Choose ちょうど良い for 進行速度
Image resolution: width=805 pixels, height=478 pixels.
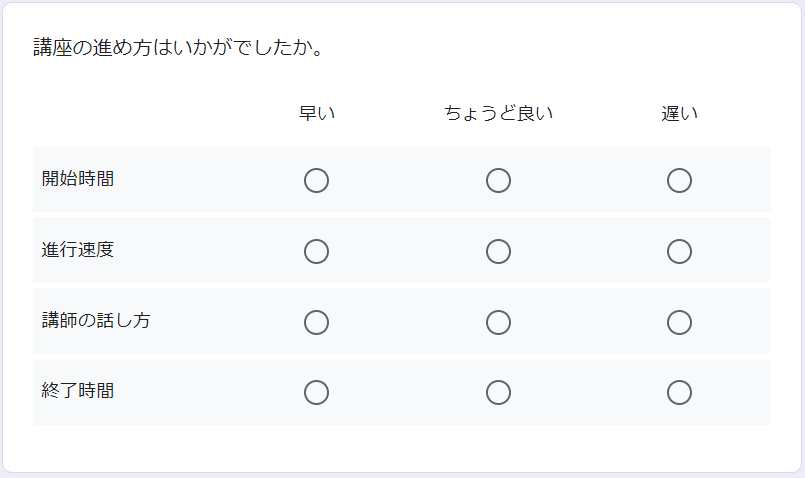[x=498, y=251]
